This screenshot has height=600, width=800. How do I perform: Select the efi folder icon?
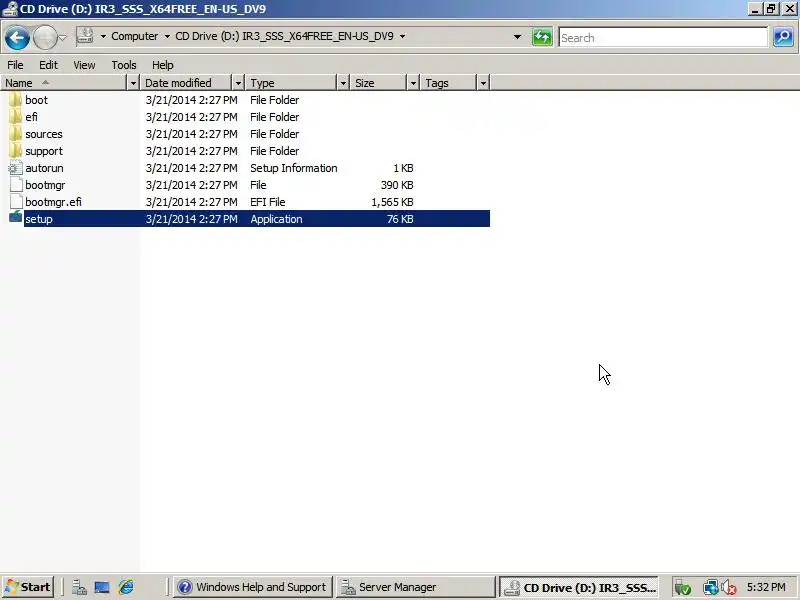click(16, 117)
